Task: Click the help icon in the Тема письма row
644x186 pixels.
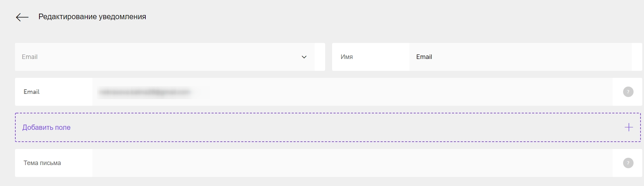Action: (x=628, y=163)
